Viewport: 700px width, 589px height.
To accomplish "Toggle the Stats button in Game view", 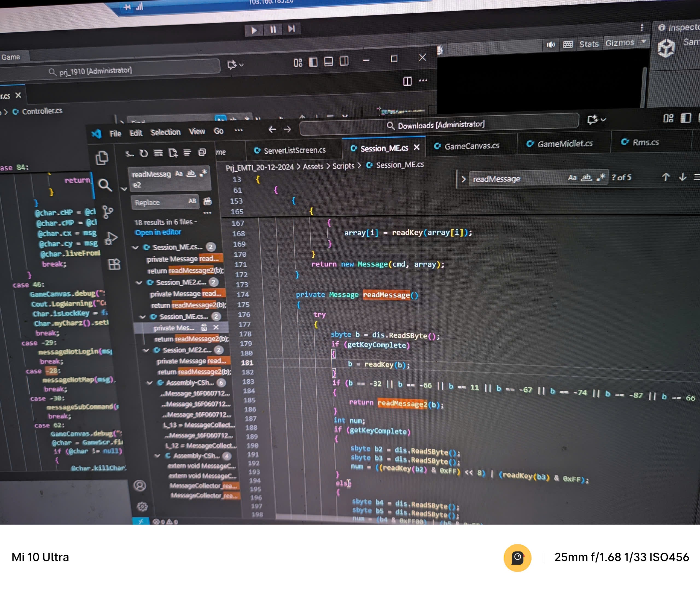I will [x=589, y=44].
